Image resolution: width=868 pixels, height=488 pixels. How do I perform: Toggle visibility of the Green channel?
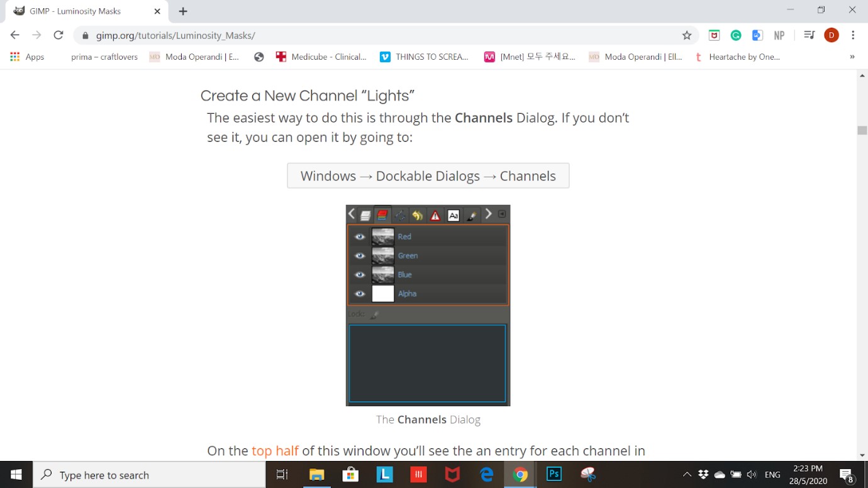point(360,256)
